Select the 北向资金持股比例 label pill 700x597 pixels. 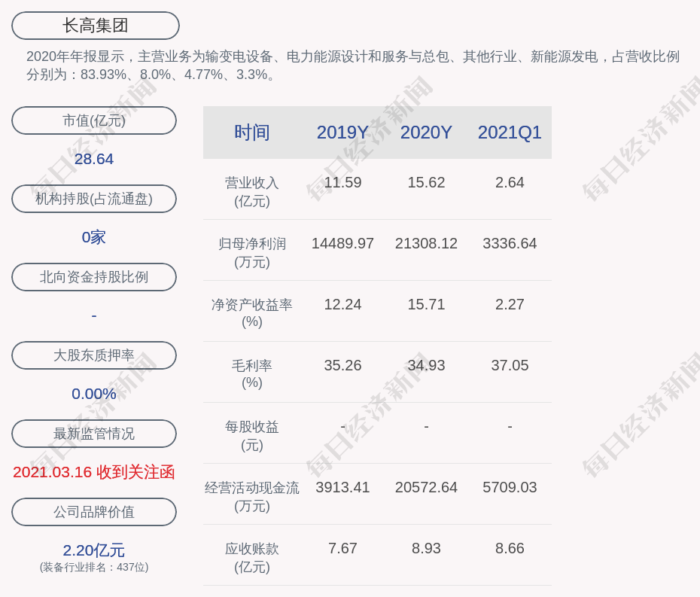point(94,277)
